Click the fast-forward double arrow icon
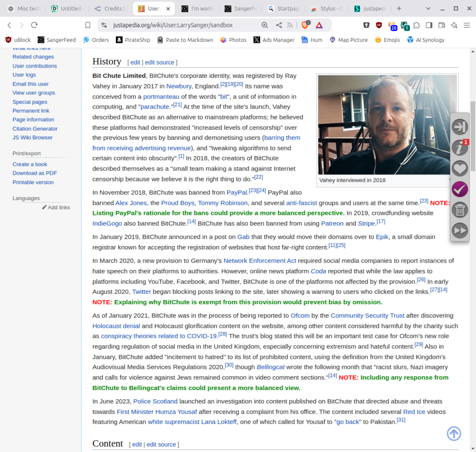The height and width of the screenshot is (452, 476). pos(460,230)
